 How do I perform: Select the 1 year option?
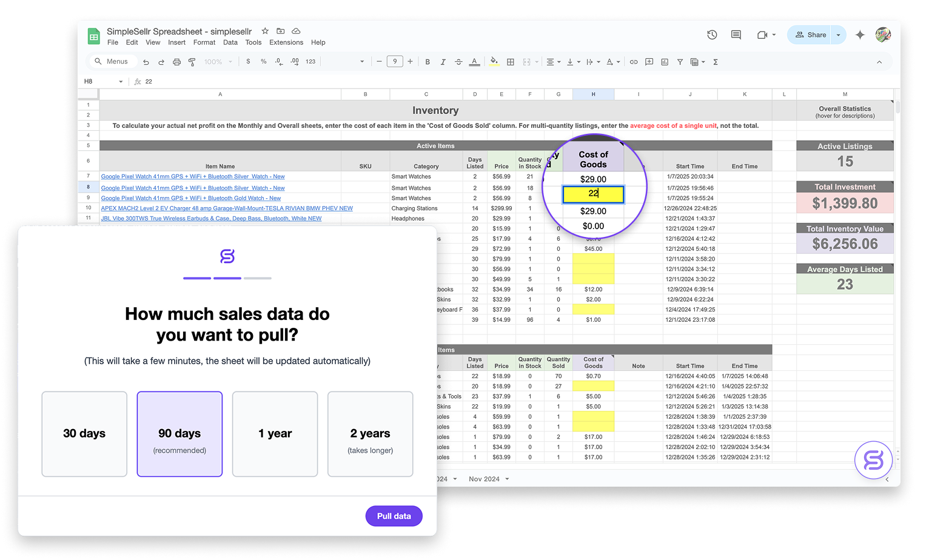pos(275,434)
